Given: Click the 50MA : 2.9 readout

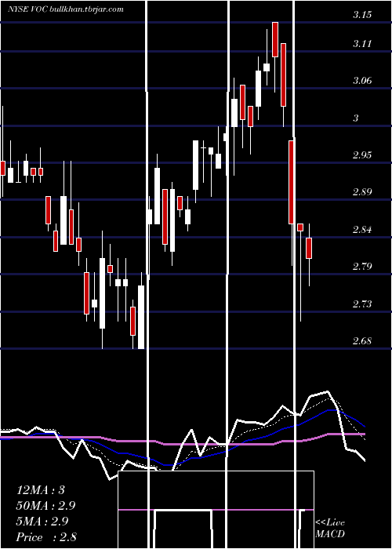Looking at the screenshot, I should [x=45, y=506].
